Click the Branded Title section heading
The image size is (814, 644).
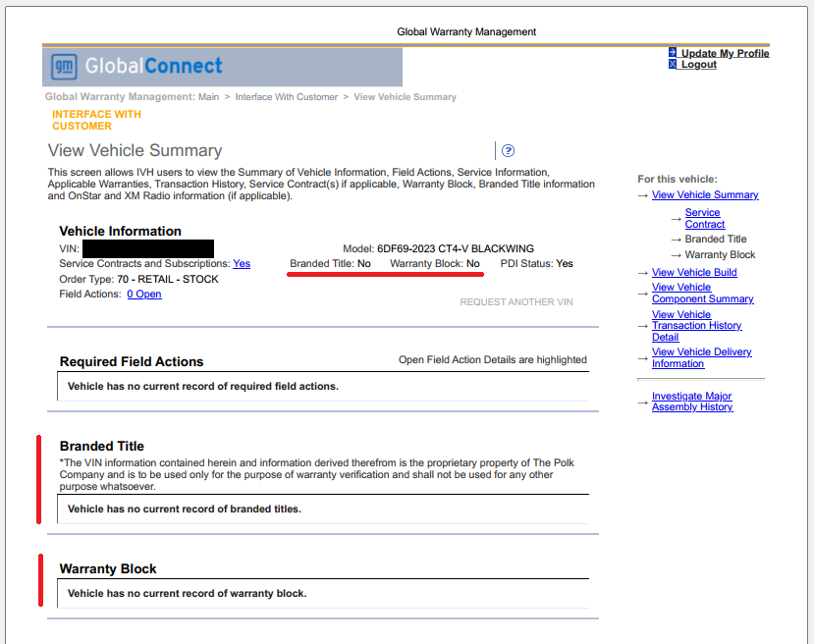[x=102, y=447]
